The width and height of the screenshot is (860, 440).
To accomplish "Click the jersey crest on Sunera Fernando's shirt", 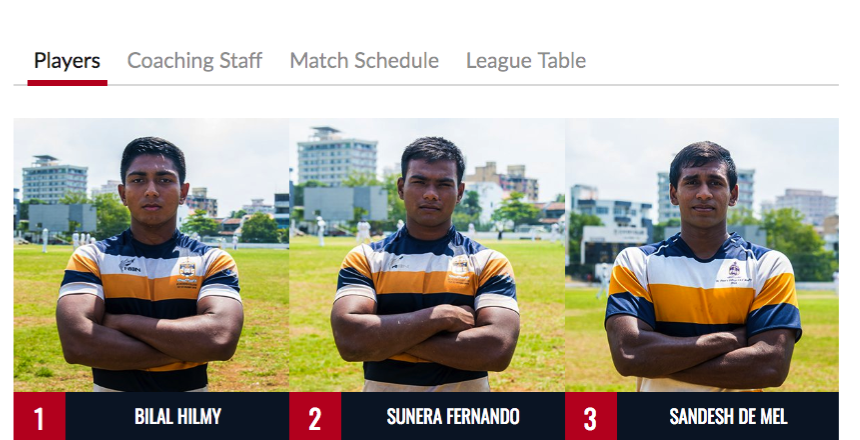I will [460, 266].
